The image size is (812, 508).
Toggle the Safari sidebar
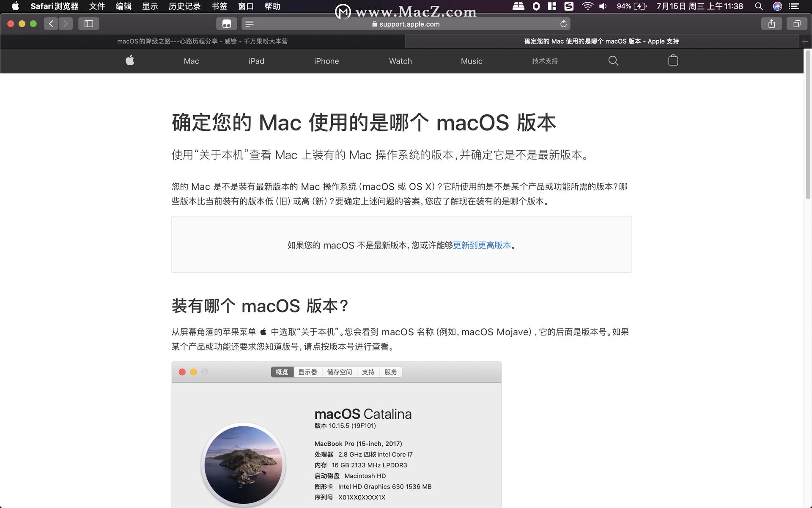point(88,24)
